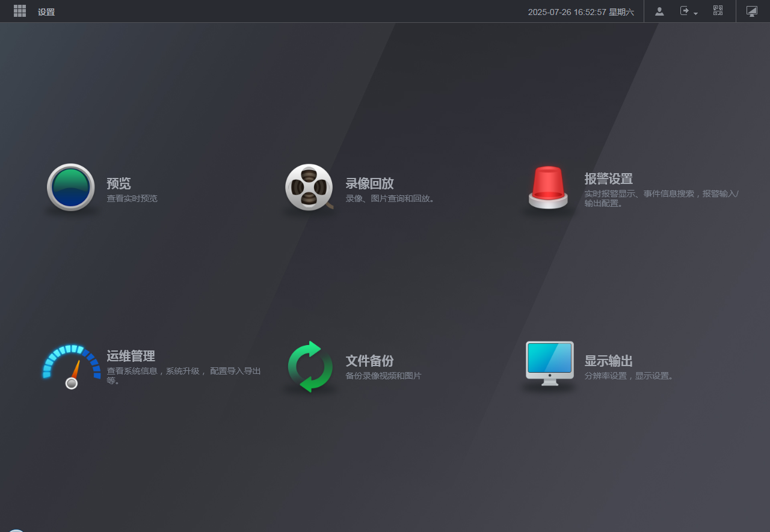
Task: Open 报警设置 by its heading
Action: coord(608,179)
